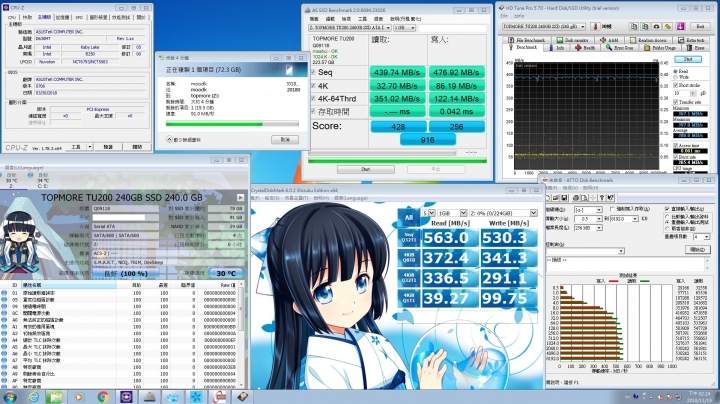Screen dimensions: 720x404
Task: Open the Health tab in HD Tune
Action: [x=585, y=48]
